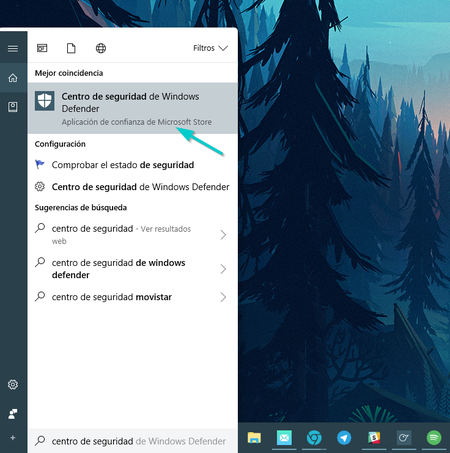Image resolution: width=450 pixels, height=453 pixels.
Task: Click the Configuración section heading
Action: click(60, 144)
